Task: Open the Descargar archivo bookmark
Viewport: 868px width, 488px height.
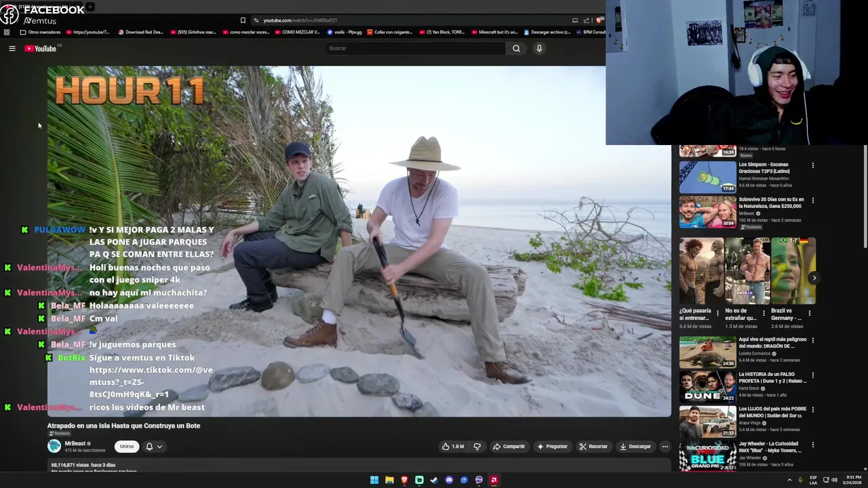Action: pos(547,32)
